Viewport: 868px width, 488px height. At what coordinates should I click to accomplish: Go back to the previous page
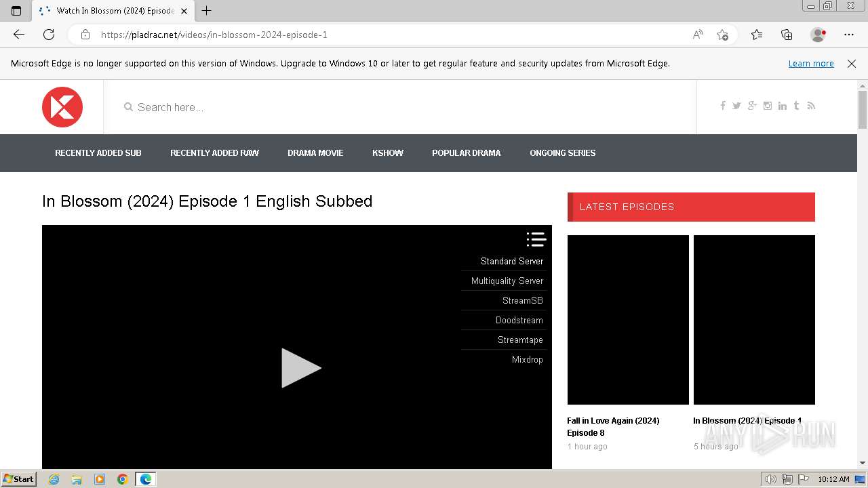click(19, 35)
